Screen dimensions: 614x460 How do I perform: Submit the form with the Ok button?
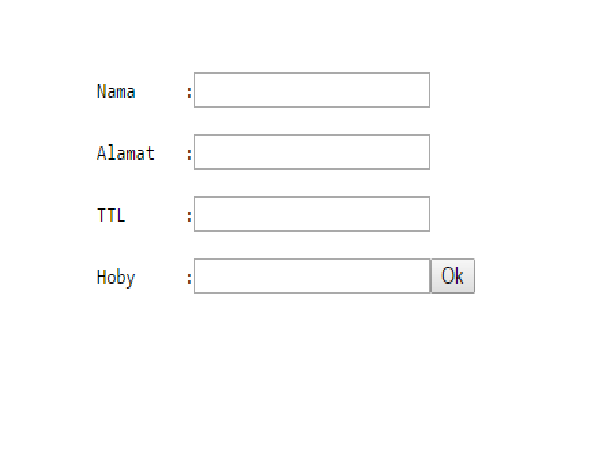(x=453, y=277)
